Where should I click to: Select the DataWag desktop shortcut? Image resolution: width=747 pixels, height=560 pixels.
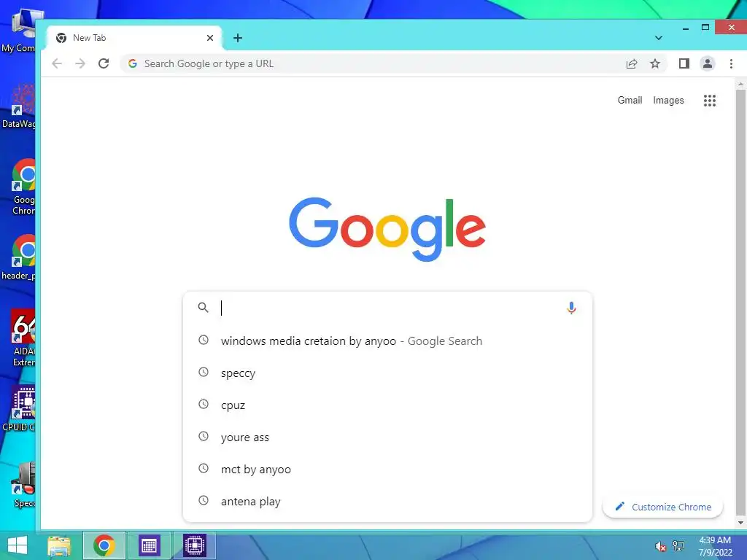point(18,106)
